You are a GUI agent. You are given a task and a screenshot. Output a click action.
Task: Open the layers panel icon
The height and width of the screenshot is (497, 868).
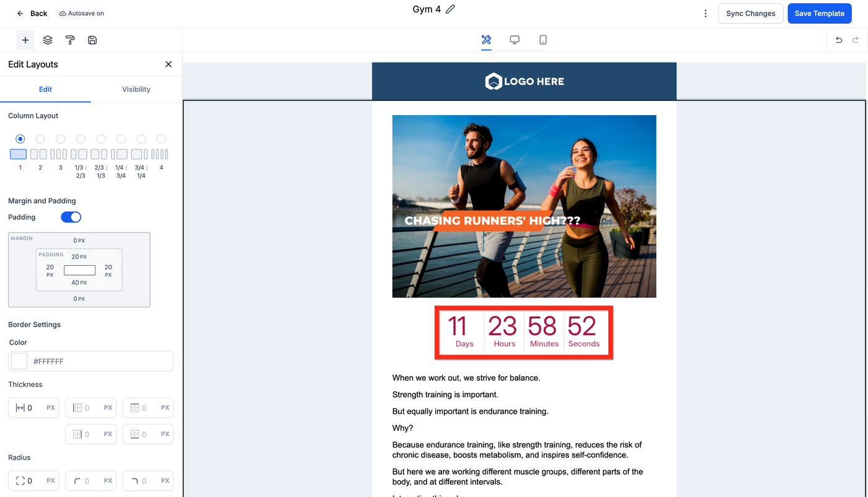click(48, 40)
